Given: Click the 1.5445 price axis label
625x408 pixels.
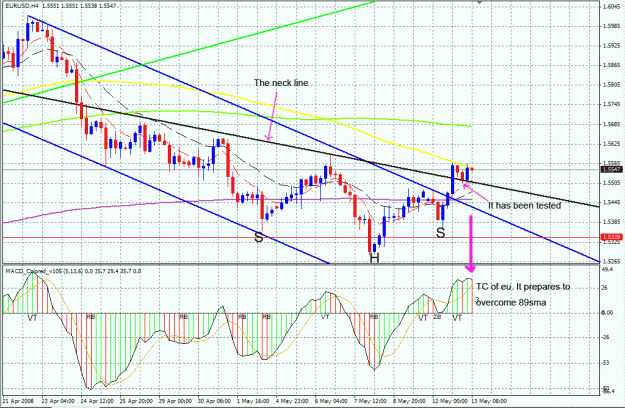Looking at the screenshot, I should point(611,202).
